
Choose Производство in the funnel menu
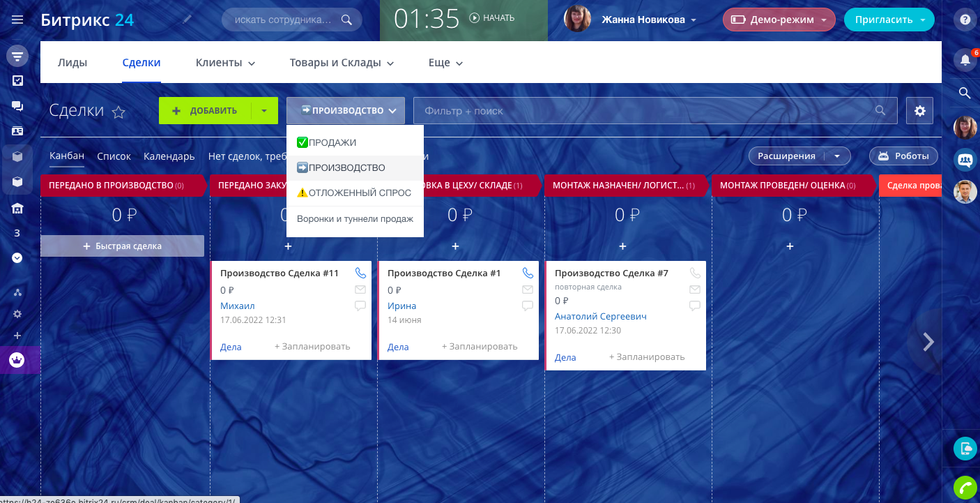click(x=355, y=168)
